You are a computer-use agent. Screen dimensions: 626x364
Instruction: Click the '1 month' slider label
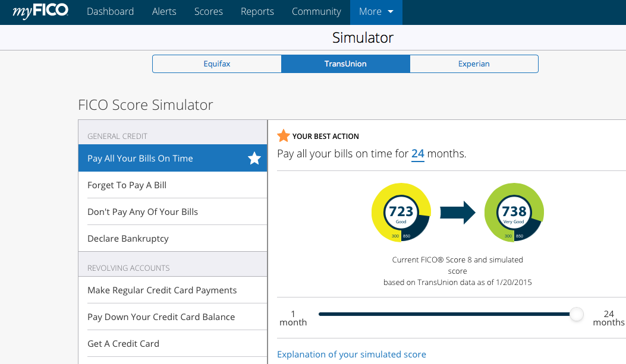point(293,318)
